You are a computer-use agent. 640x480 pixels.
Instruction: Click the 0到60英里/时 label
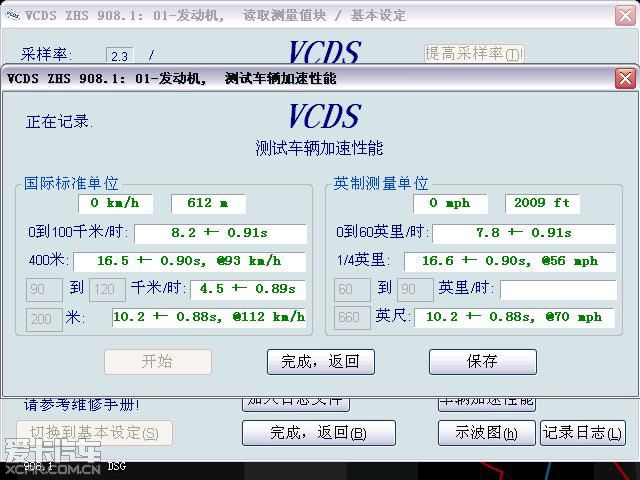[x=382, y=232]
